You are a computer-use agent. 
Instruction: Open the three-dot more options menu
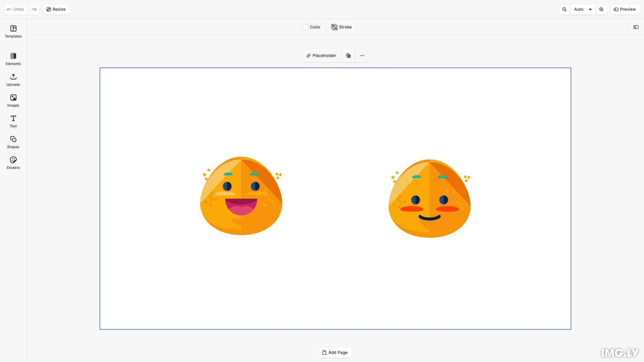(x=362, y=55)
